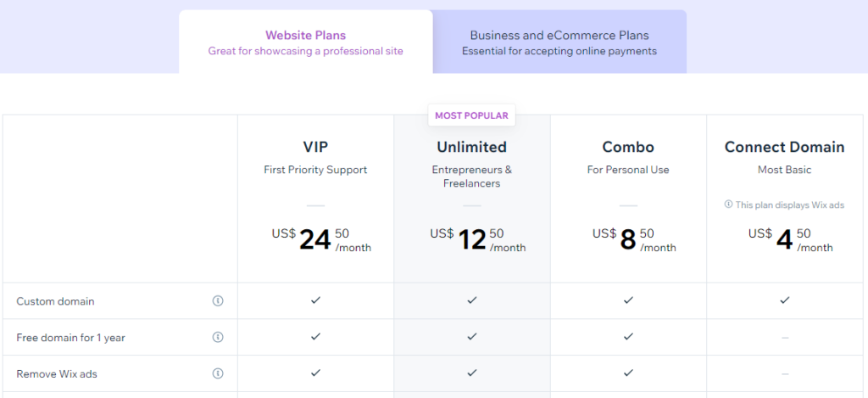Switch to Website Plans tab

coord(305,42)
